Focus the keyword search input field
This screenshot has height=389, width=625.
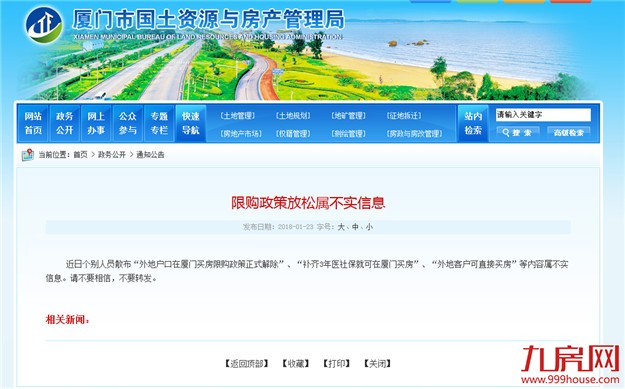point(543,115)
